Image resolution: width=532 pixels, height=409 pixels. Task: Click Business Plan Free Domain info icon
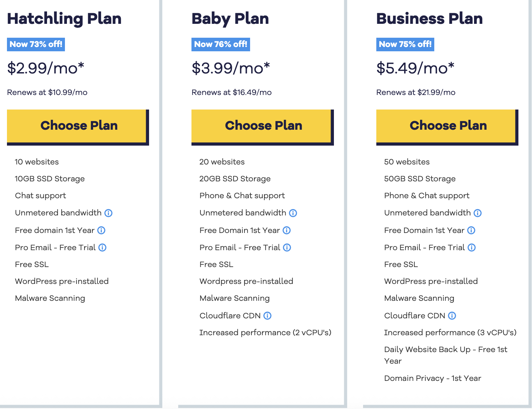471,230
